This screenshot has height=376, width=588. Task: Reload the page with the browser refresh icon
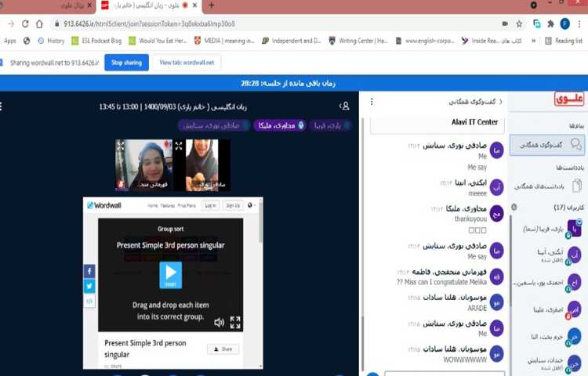(25, 24)
